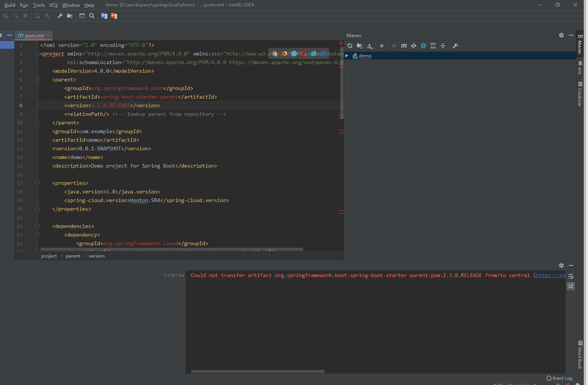Reimport all Maven projects refresh icon
The height and width of the screenshot is (385, 588).
[350, 46]
